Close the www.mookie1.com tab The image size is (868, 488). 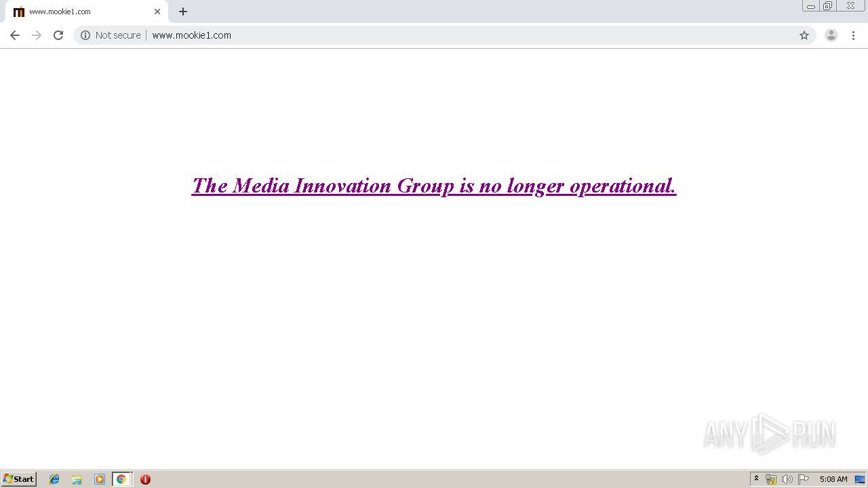[x=157, y=12]
